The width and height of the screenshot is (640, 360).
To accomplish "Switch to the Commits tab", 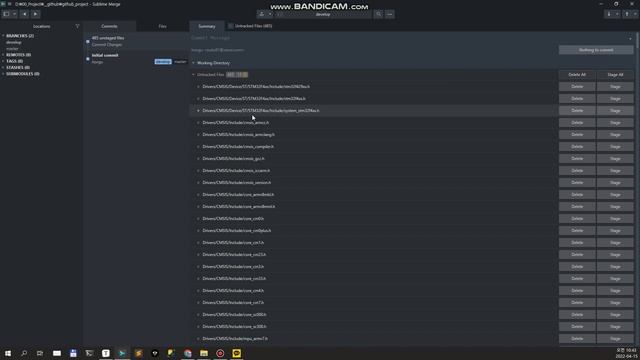I will point(109,26).
